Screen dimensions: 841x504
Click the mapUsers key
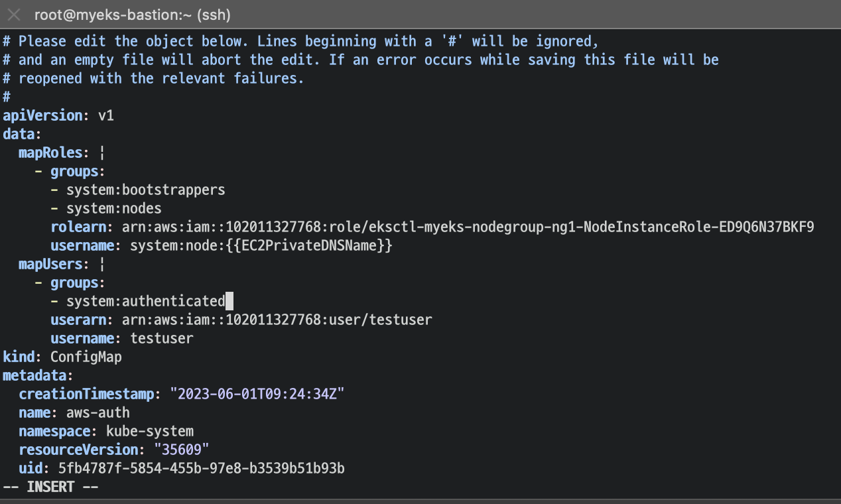tap(50, 264)
